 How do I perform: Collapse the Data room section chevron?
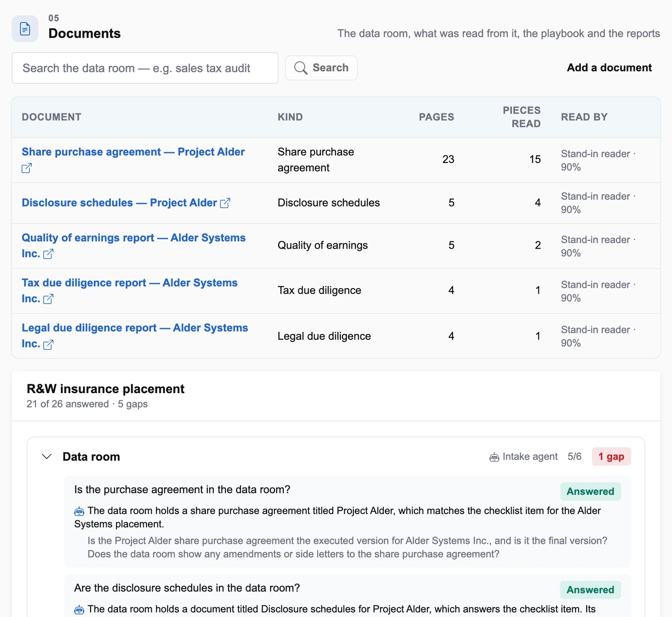click(x=47, y=457)
